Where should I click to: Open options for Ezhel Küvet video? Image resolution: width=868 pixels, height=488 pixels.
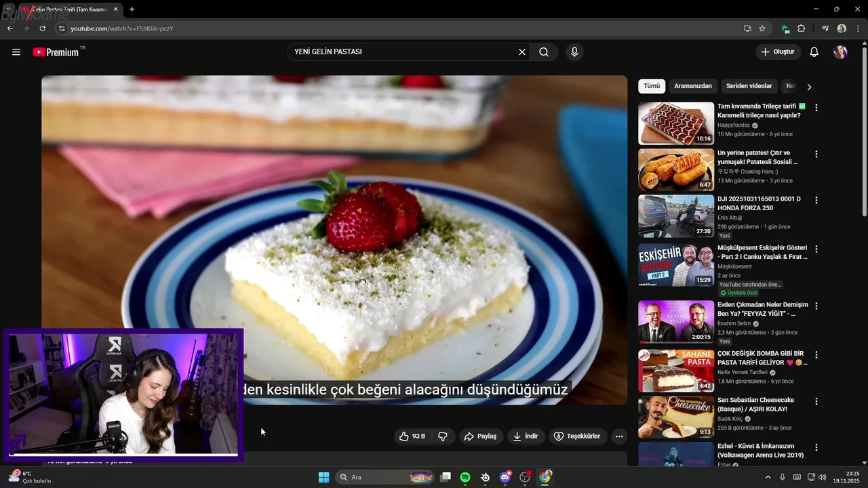point(816,448)
